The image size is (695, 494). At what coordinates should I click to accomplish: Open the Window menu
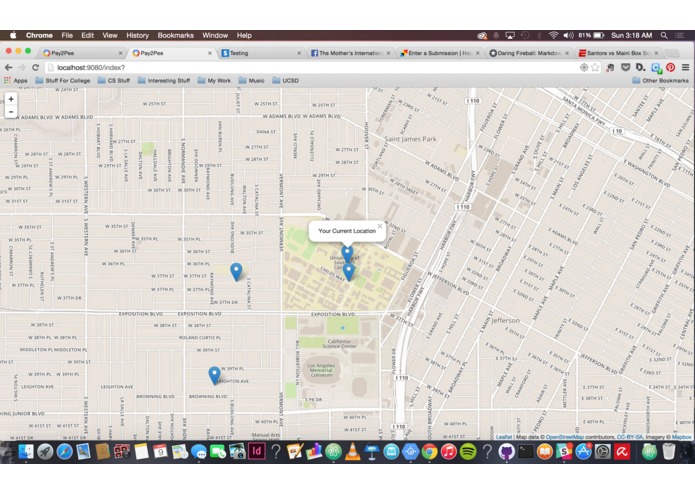215,35
